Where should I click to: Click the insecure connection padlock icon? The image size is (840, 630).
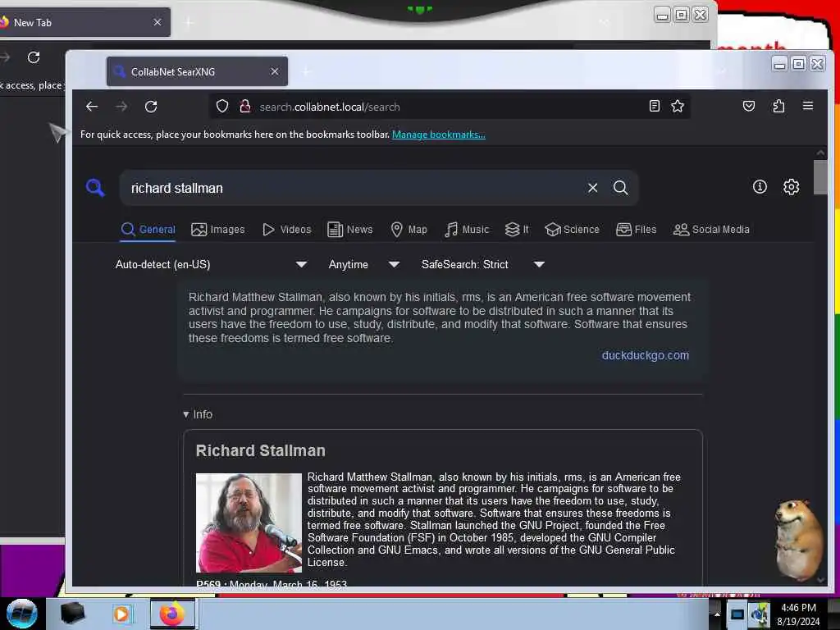244,106
